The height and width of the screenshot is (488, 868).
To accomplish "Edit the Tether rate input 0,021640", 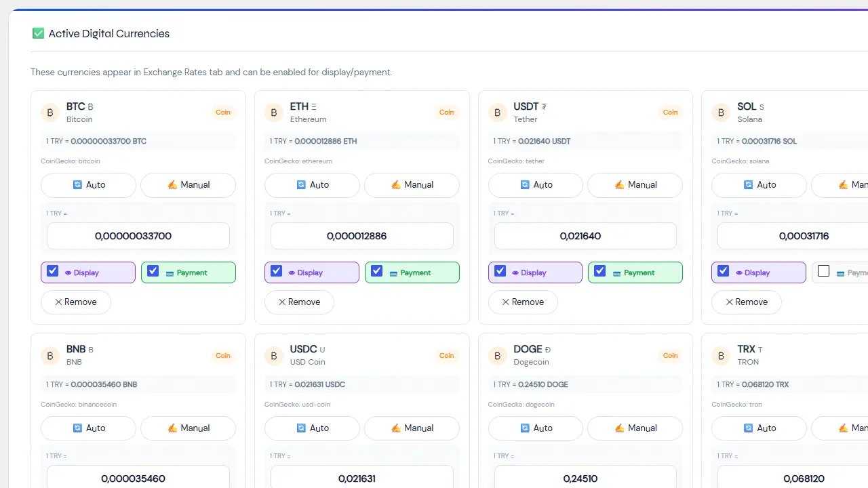I will coord(585,236).
